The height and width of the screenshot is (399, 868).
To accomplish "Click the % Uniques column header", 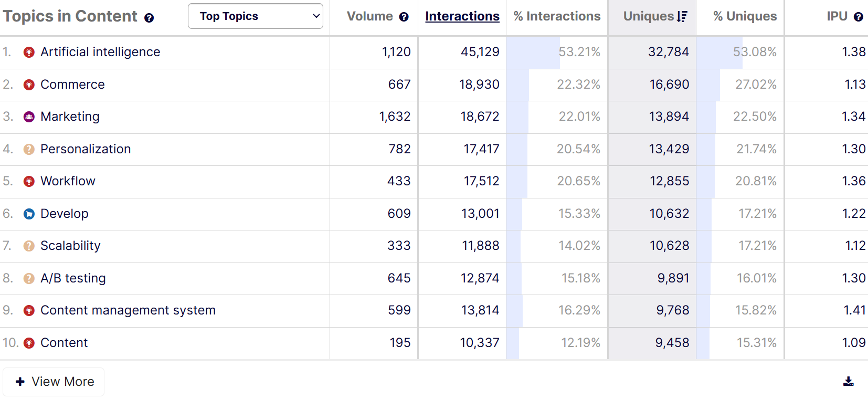I will click(x=745, y=17).
